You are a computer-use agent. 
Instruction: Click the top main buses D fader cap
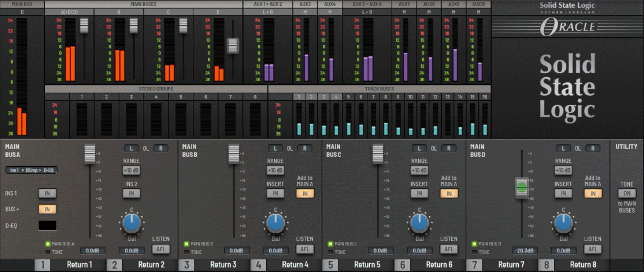(233, 46)
